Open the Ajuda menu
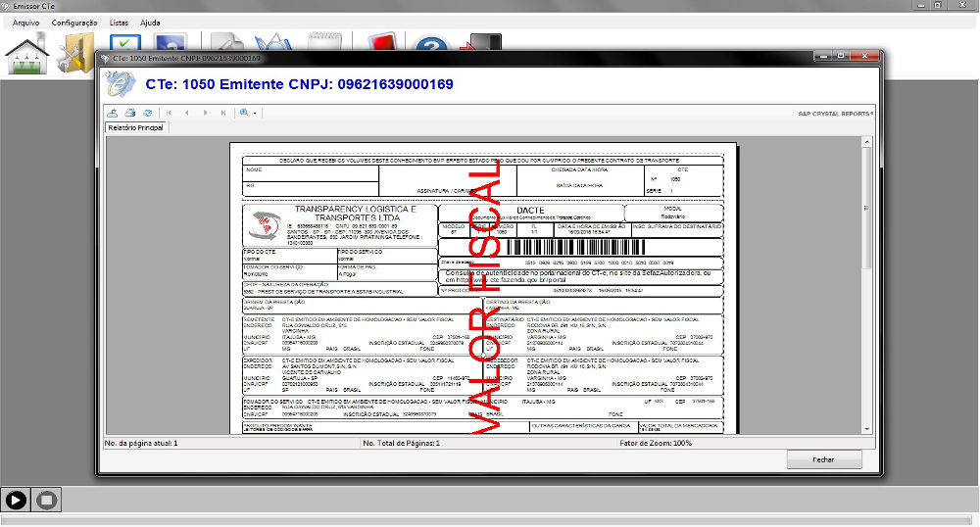The image size is (980, 527). (150, 22)
